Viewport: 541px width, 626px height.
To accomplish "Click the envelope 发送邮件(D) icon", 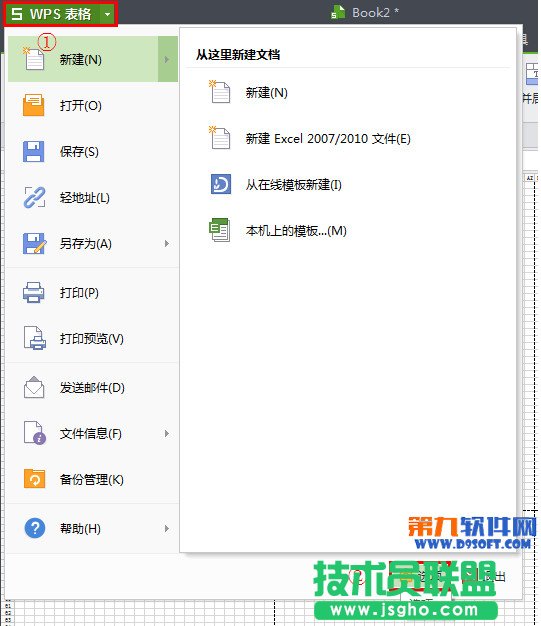I will tap(34, 387).
